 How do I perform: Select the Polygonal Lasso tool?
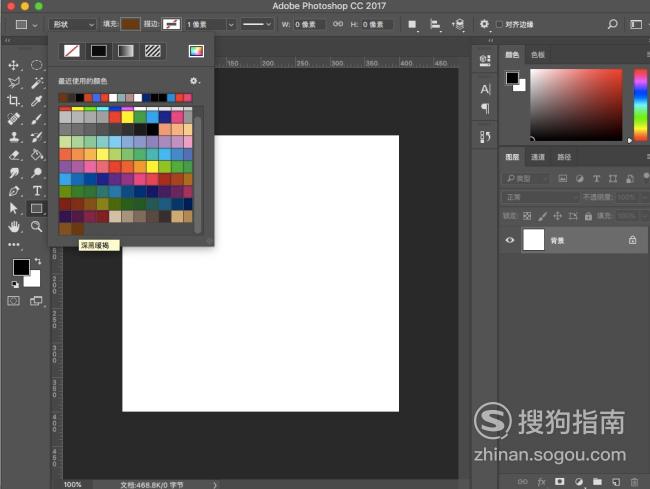pos(14,83)
